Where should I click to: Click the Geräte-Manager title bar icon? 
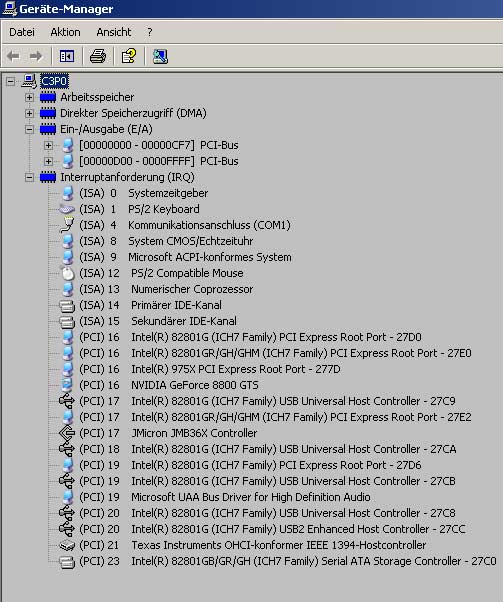(9, 8)
